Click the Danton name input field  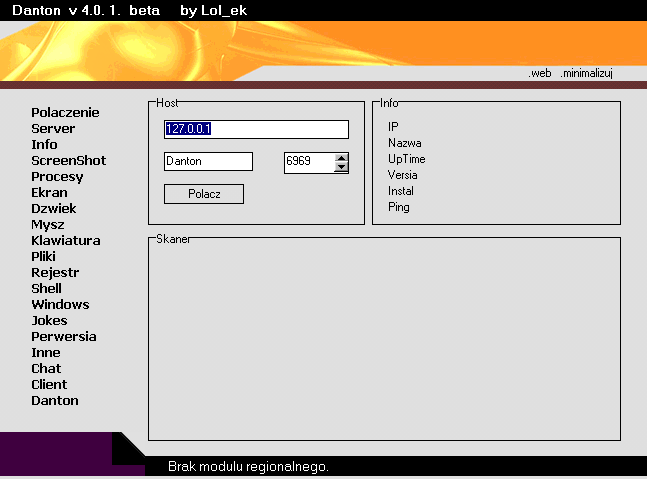[x=208, y=162]
